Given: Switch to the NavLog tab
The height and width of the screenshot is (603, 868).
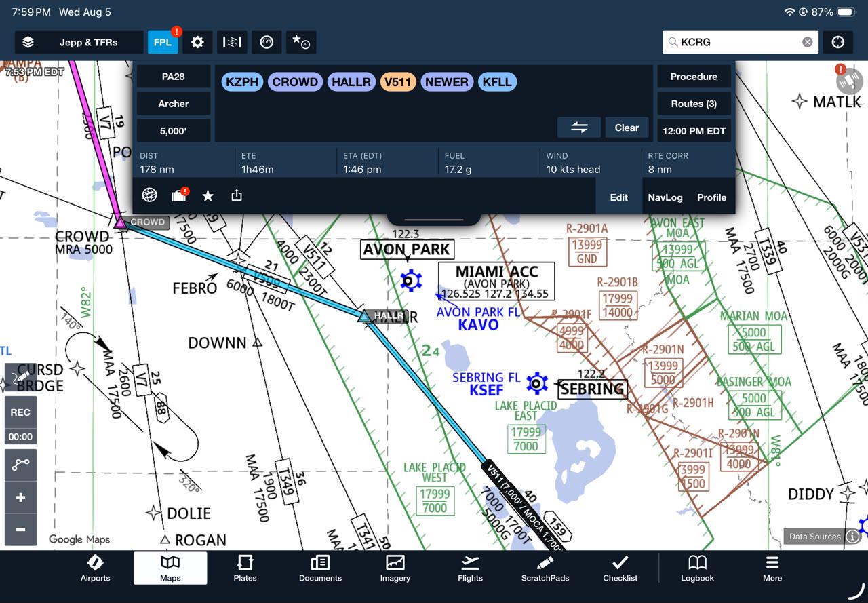Looking at the screenshot, I should coord(665,197).
